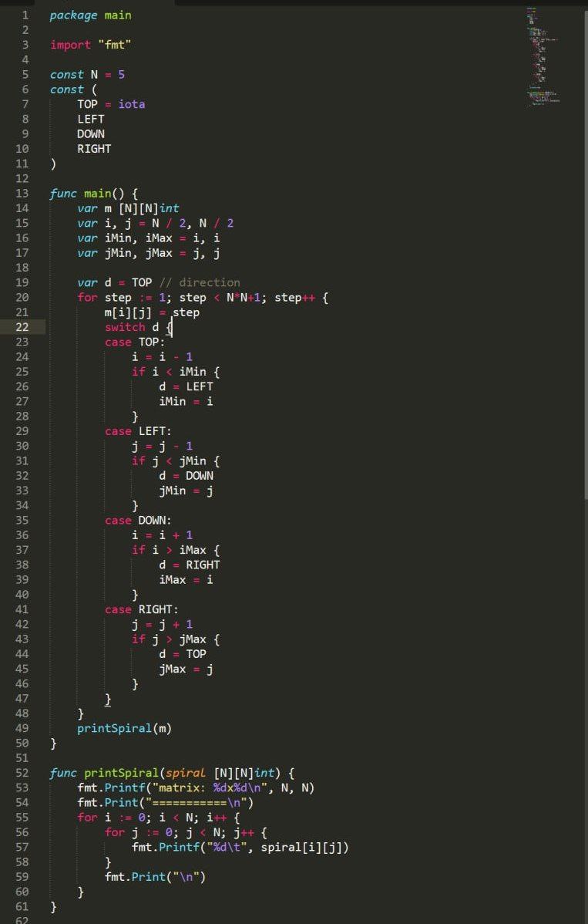Click 'var i, j = N / 2, N / 2' line

156,224
